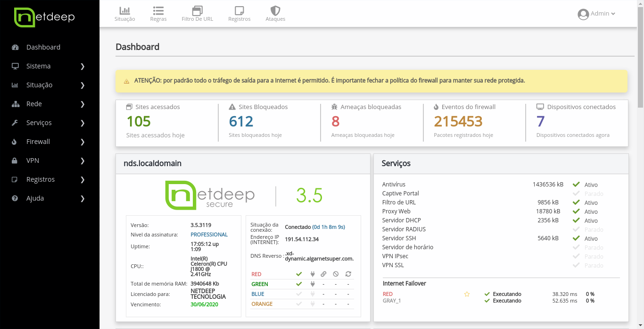Viewport: 644px width, 329px height.
Task: Select Dashboard in the sidebar
Action: coord(43,47)
